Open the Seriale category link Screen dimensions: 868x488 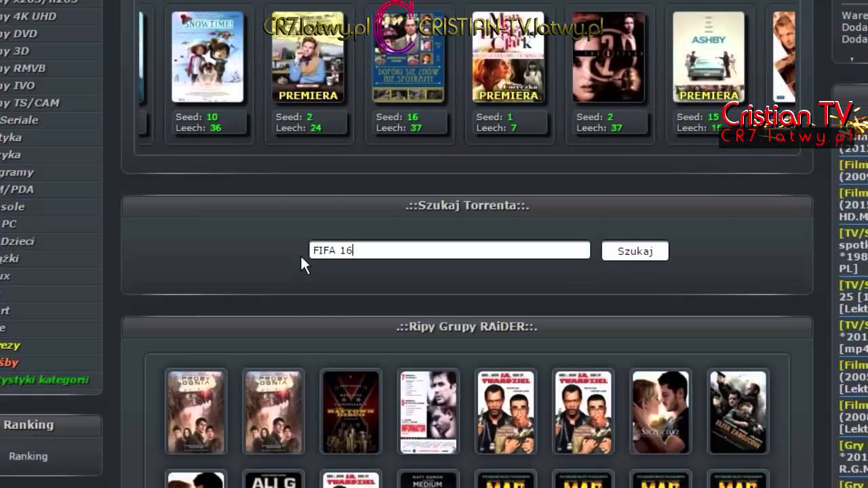(x=19, y=120)
